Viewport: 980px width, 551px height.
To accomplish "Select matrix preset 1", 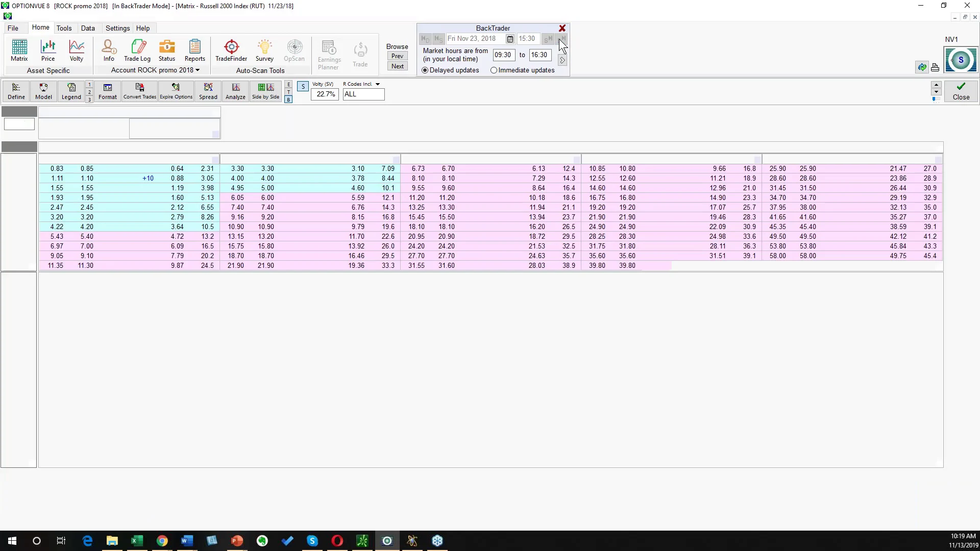I will click(89, 85).
